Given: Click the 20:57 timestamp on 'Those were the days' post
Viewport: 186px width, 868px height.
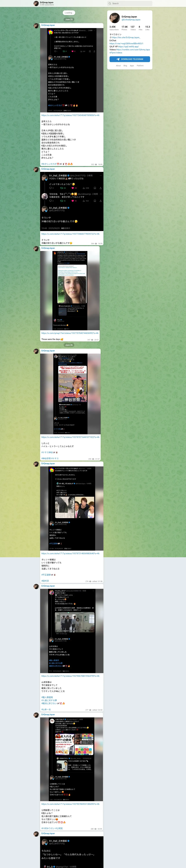Looking at the screenshot, I should tap(96, 340).
